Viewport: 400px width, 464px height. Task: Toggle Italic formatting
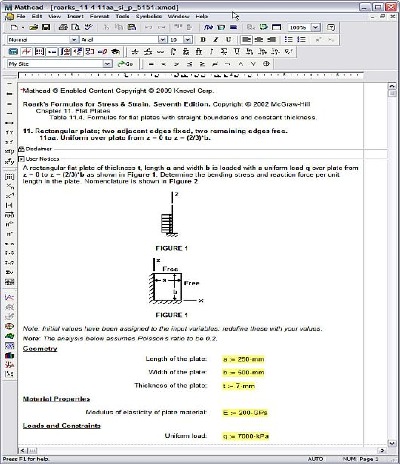[x=216, y=40]
